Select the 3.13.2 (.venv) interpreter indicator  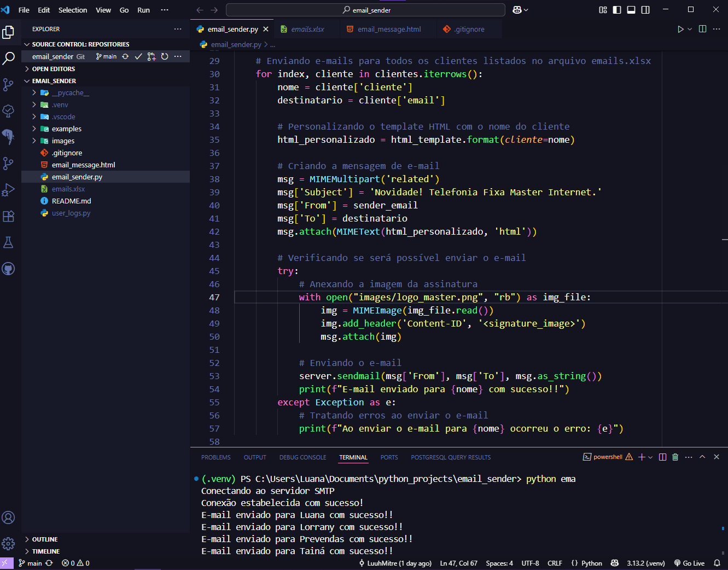click(x=646, y=563)
